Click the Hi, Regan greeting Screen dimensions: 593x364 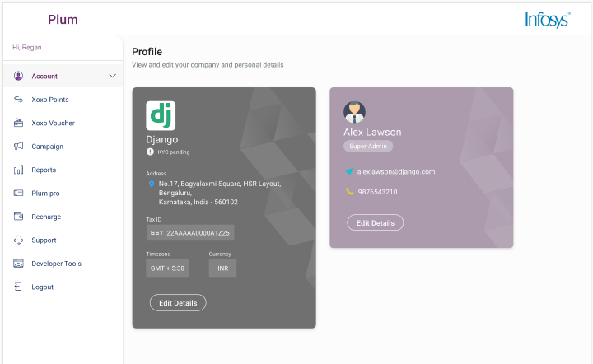27,47
